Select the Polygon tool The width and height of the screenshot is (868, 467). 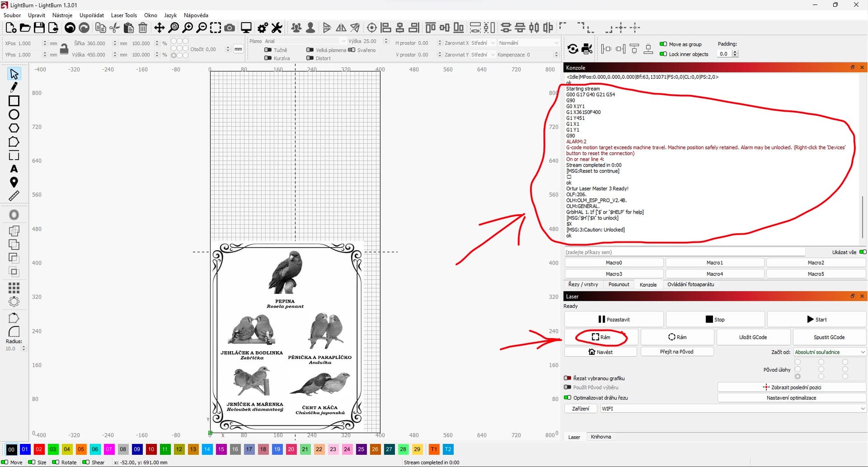pos(14,128)
